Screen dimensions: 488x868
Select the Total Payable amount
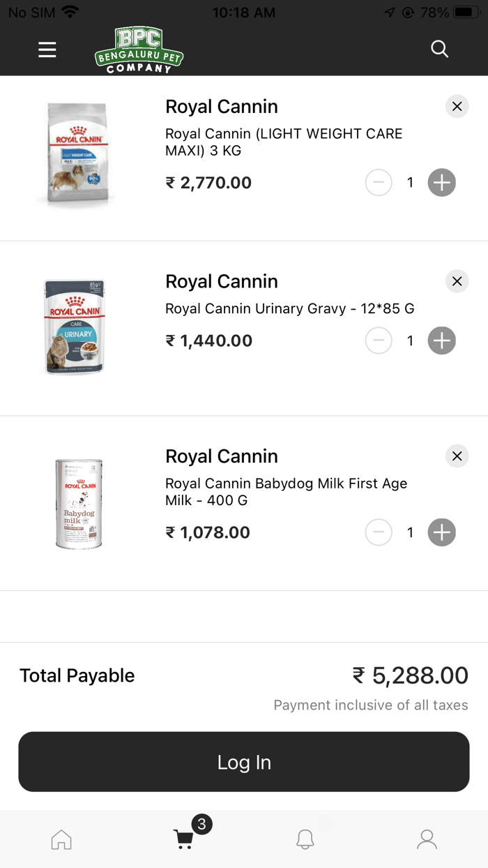tap(410, 675)
